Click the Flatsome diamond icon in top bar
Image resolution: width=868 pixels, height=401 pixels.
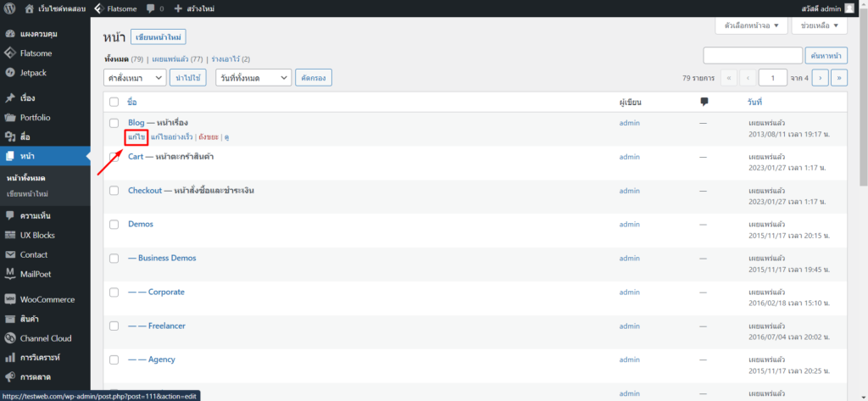98,8
